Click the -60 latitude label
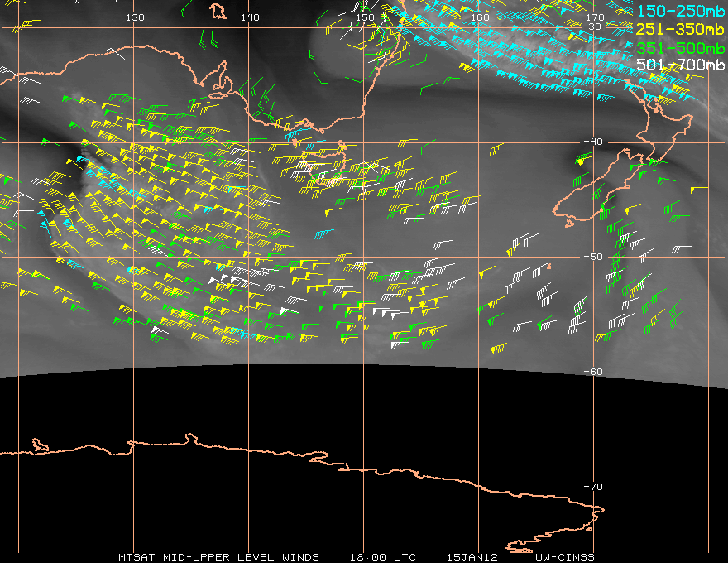 pos(593,372)
